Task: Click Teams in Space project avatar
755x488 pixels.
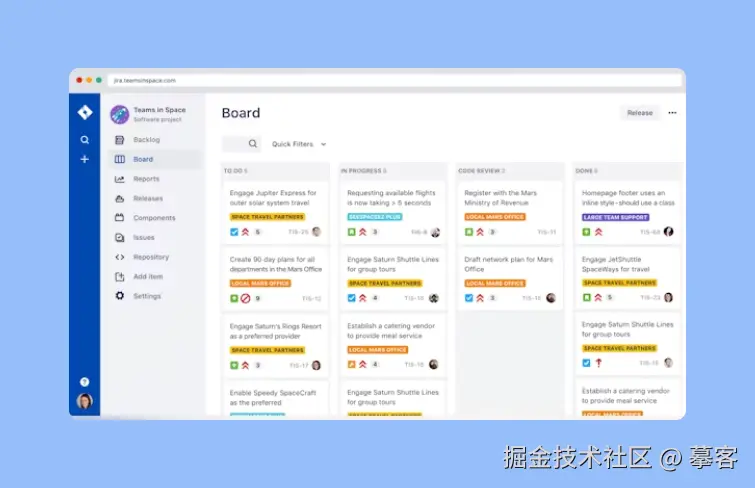Action: pos(119,115)
